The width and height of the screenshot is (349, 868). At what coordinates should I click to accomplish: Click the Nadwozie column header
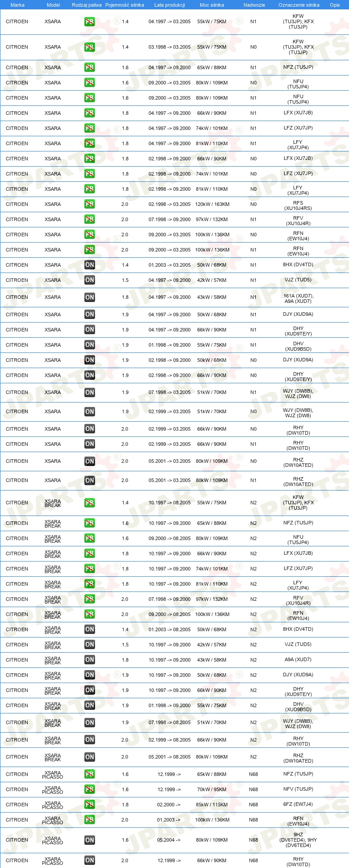click(254, 5)
